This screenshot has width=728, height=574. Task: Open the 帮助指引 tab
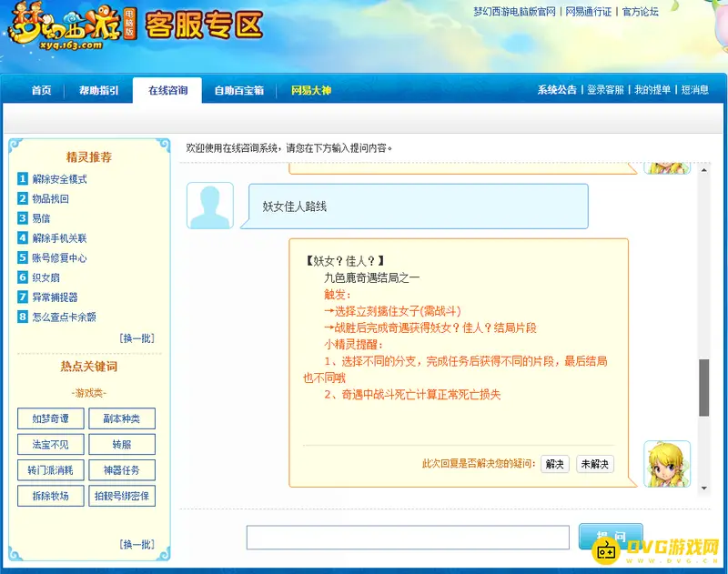coord(99,90)
